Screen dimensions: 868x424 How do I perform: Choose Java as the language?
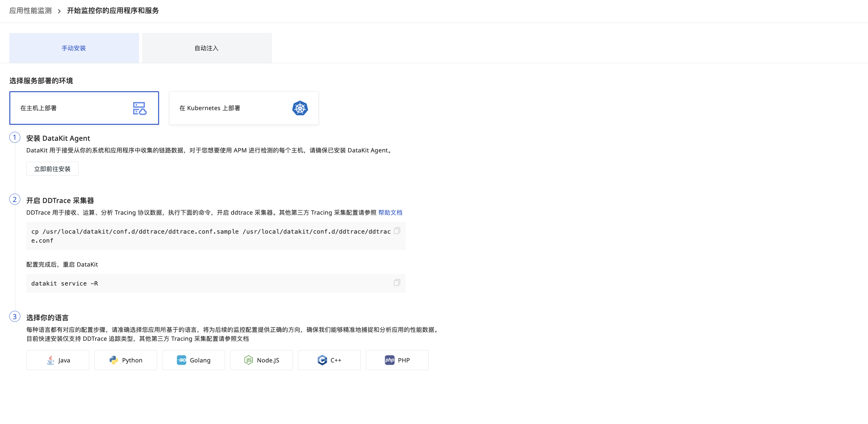[x=58, y=360]
